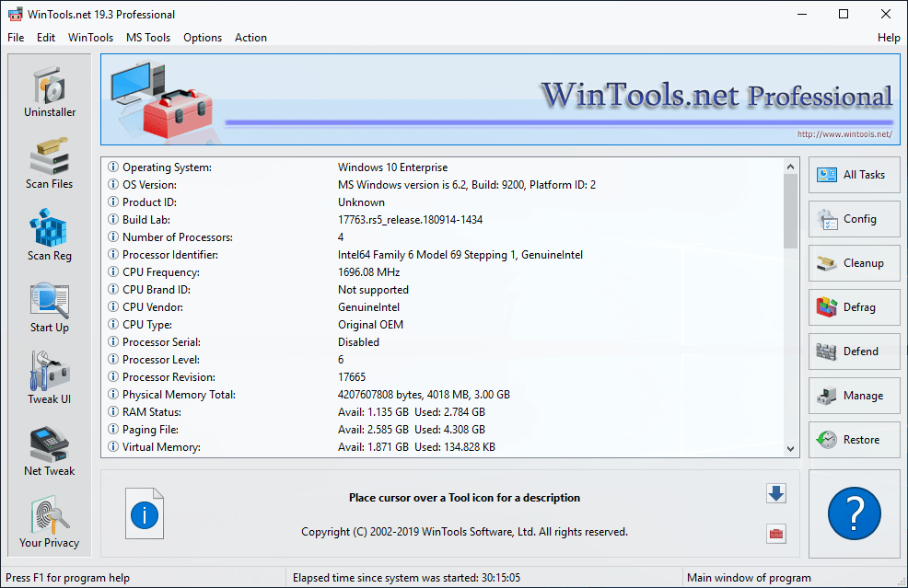This screenshot has height=588, width=908.
Task: Click the info icon beside Virtual Memory
Action: pyautogui.click(x=113, y=447)
